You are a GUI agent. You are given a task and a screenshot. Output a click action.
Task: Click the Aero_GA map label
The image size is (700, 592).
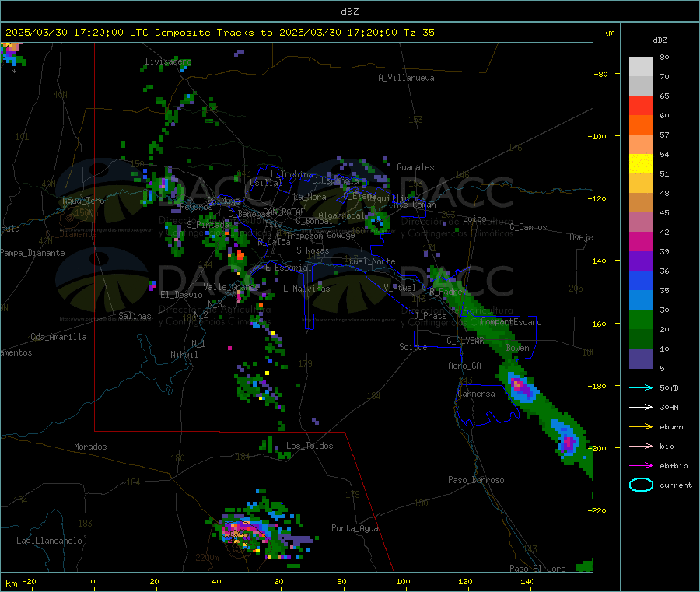tap(465, 366)
